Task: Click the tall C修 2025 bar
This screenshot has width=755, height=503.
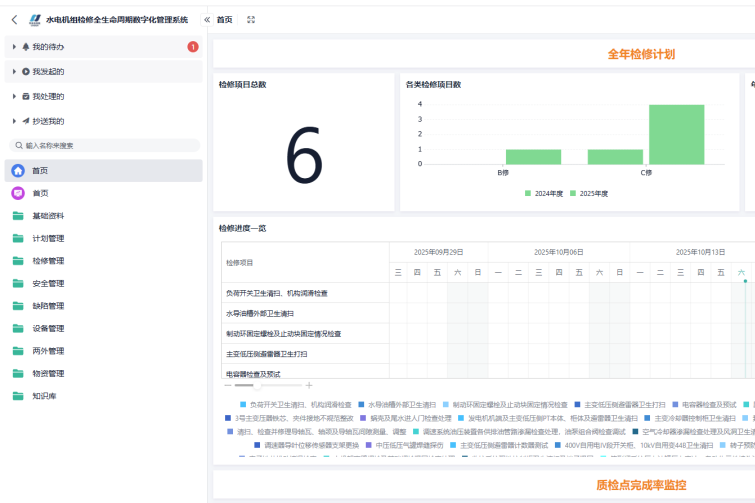Action: point(677,134)
